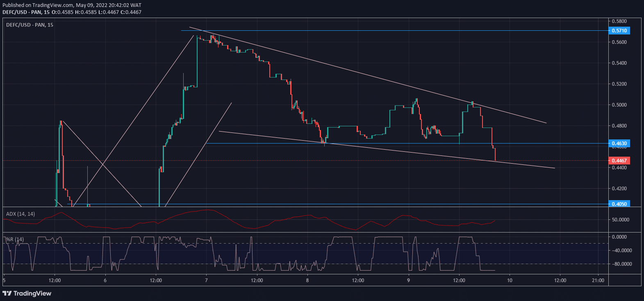Click the date 10 time axis label
Viewport: 644px width, 301px height.
pyautogui.click(x=510, y=280)
